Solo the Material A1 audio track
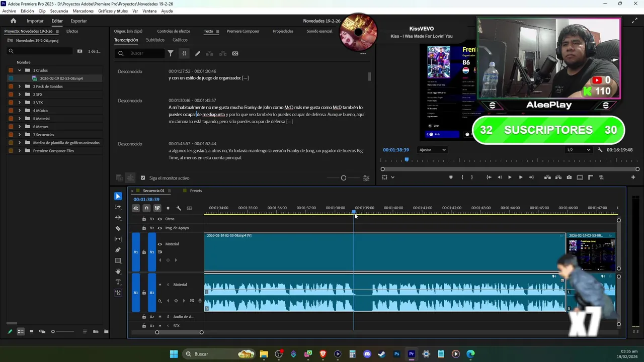The image size is (644, 362). pos(168,285)
